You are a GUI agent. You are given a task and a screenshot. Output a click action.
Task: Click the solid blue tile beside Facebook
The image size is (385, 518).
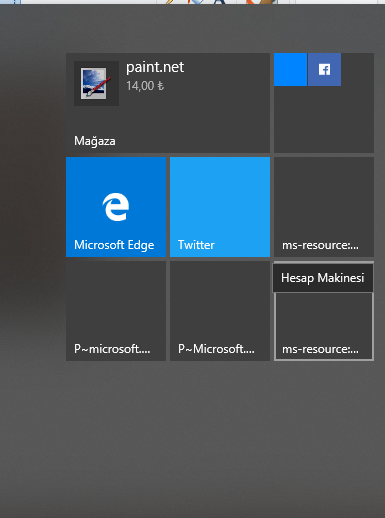pos(290,69)
